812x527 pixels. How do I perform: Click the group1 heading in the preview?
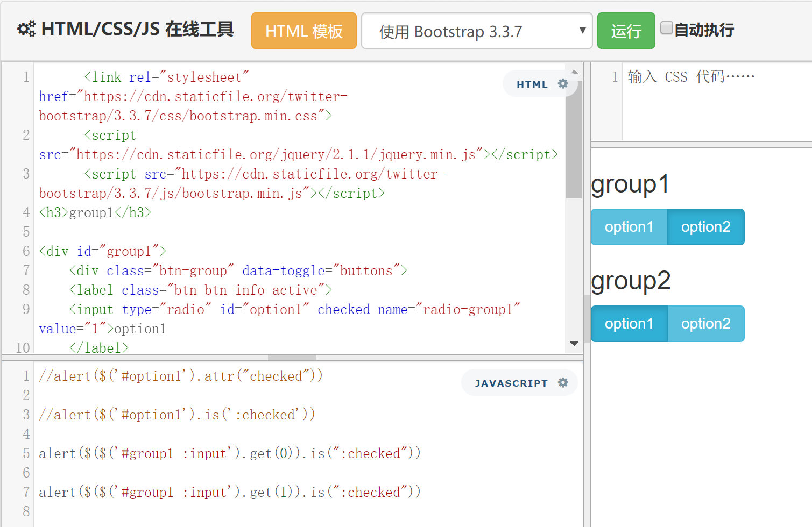point(630,184)
